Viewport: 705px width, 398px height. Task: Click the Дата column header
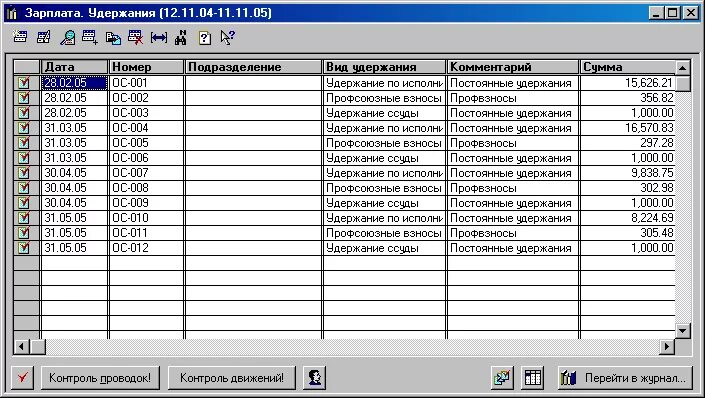pyautogui.click(x=75, y=67)
